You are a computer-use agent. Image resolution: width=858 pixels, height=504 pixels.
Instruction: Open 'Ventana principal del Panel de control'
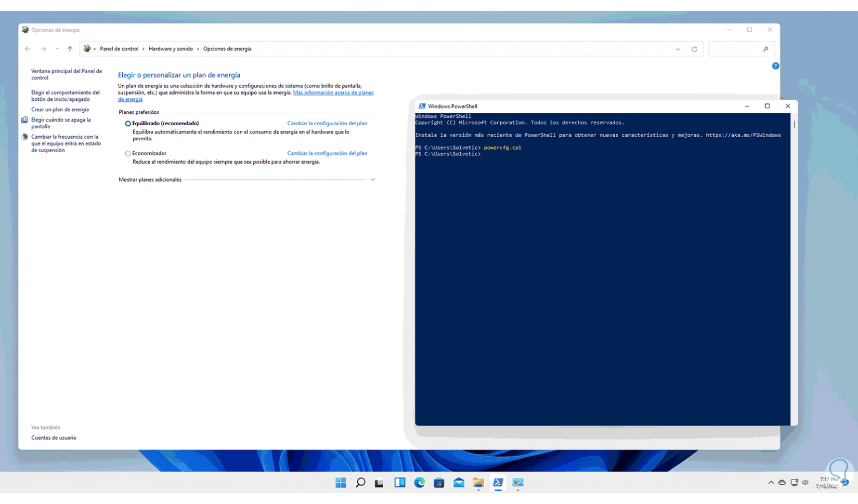tap(67, 74)
